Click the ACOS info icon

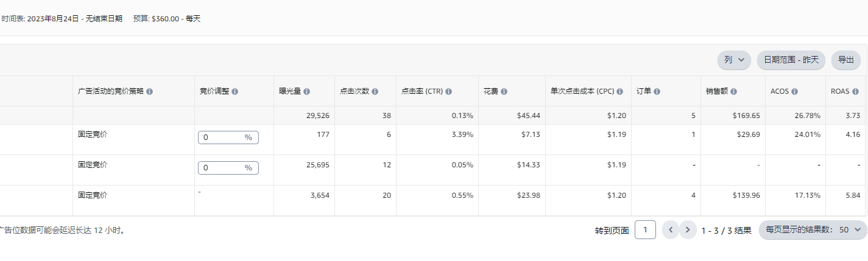tap(795, 91)
